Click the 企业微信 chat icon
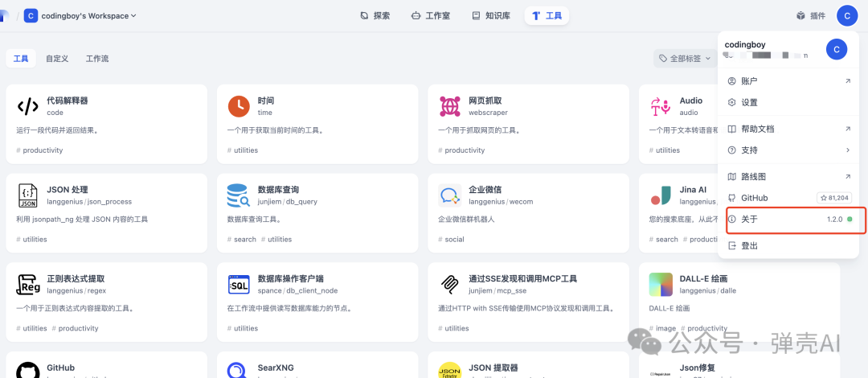Viewport: 868px width, 378px height. 450,195
